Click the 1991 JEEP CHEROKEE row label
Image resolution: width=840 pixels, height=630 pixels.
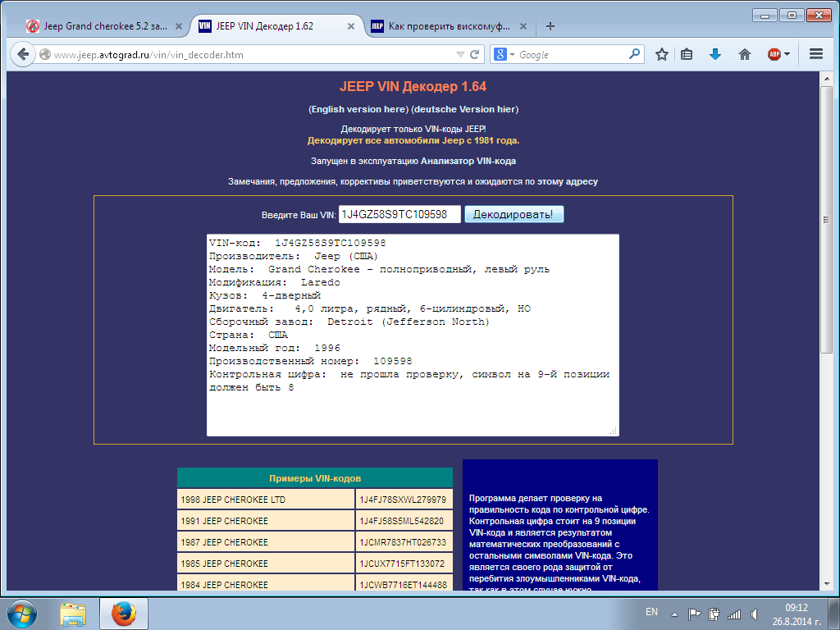point(224,521)
